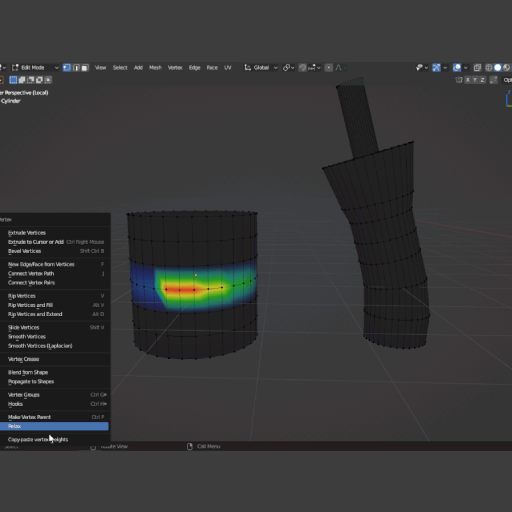
Task: Choose Extrude to Cursor or Add
Action: (x=55, y=242)
